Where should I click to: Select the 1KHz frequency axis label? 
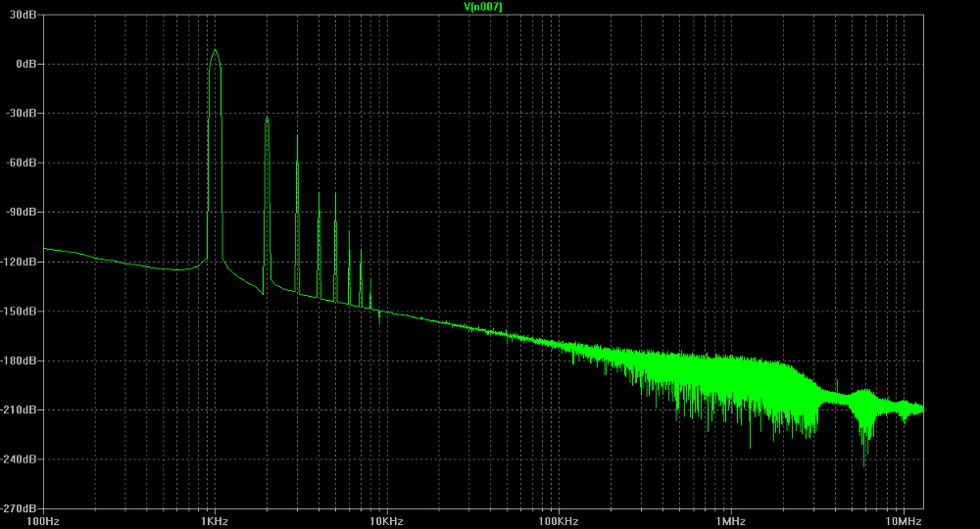[x=214, y=520]
